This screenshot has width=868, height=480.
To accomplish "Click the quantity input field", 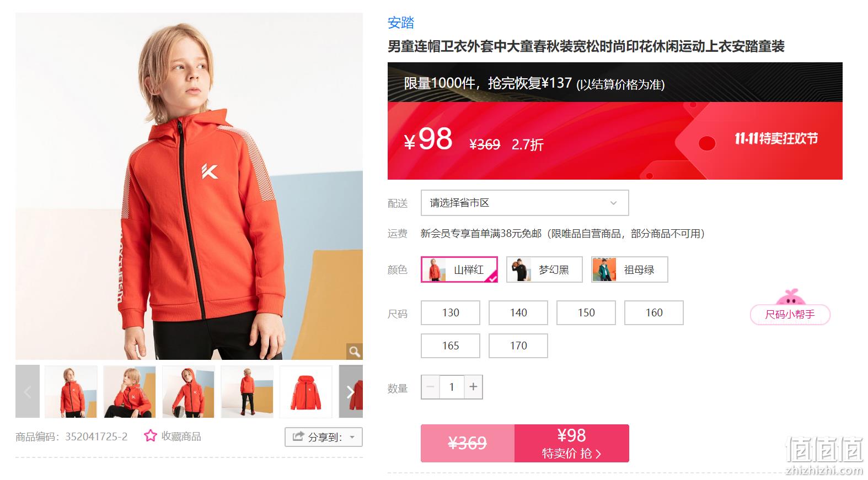I will (452, 387).
